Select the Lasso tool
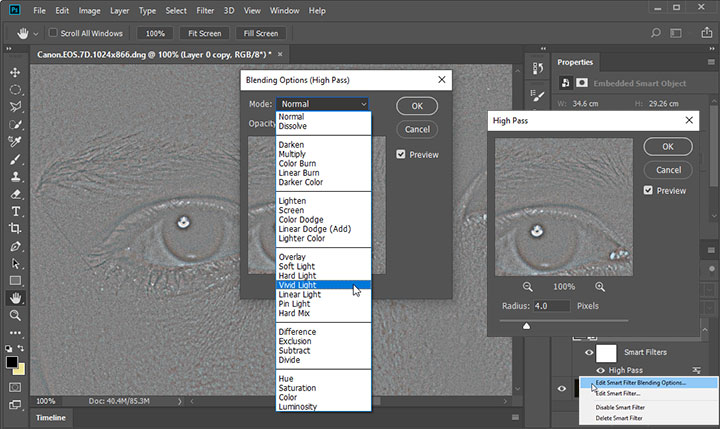The image size is (720, 429). pyautogui.click(x=16, y=107)
